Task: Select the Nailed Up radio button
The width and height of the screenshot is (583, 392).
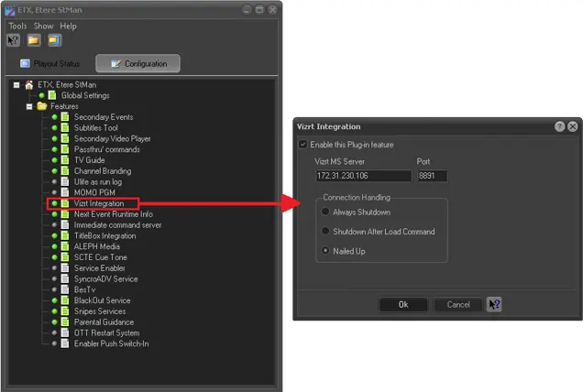Action: coord(324,251)
